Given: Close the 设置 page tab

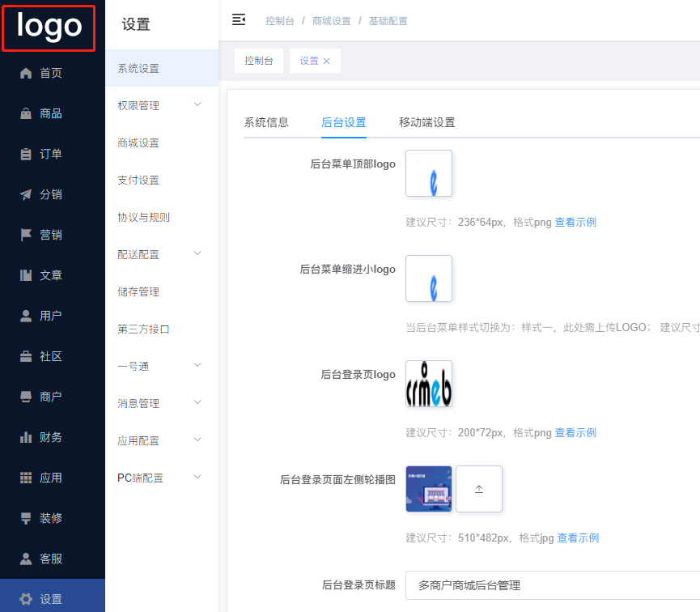Looking at the screenshot, I should click(327, 62).
